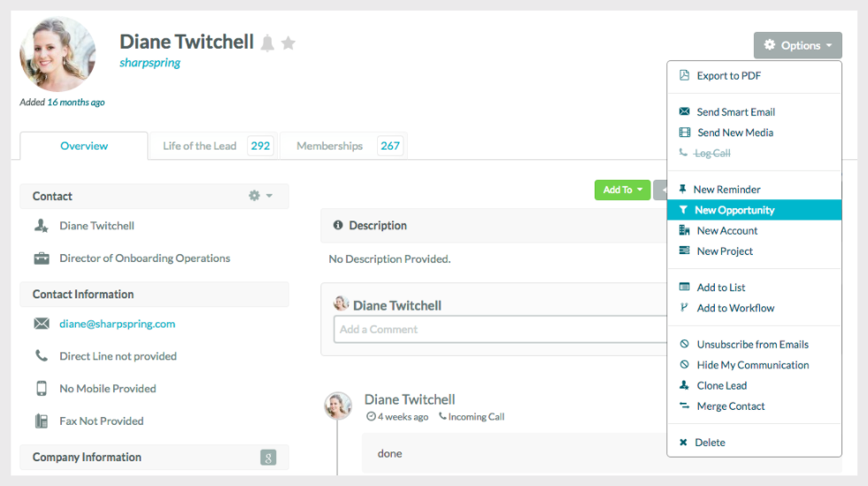Switch to the Overview tab
The image size is (868, 486).
point(84,145)
